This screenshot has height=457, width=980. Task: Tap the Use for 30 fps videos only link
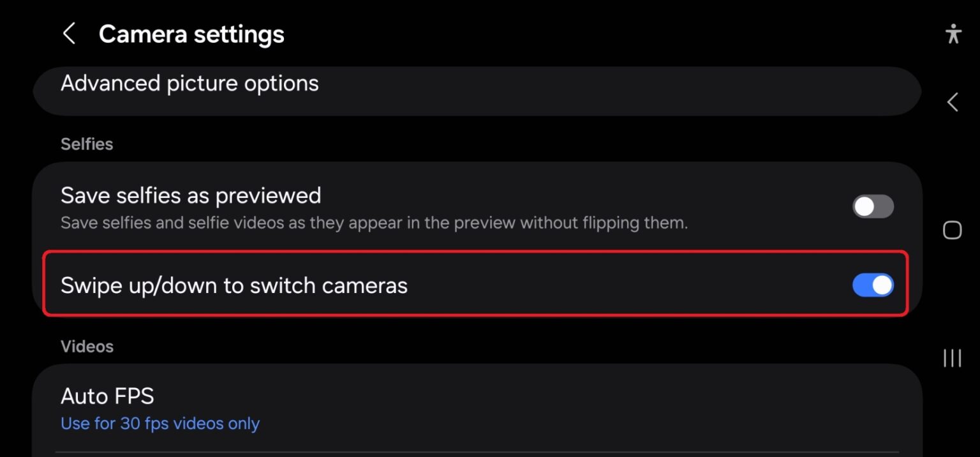pos(160,423)
